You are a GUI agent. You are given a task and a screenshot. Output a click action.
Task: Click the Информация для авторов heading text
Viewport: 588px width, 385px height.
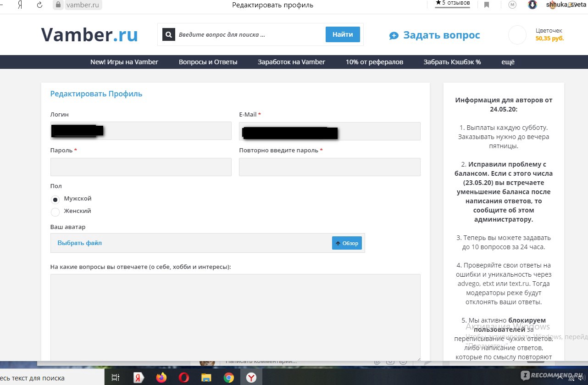point(504,105)
